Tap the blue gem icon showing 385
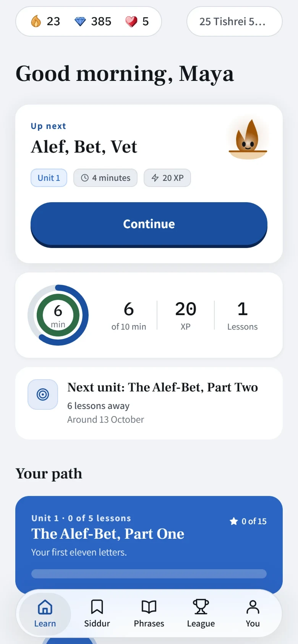 (80, 21)
